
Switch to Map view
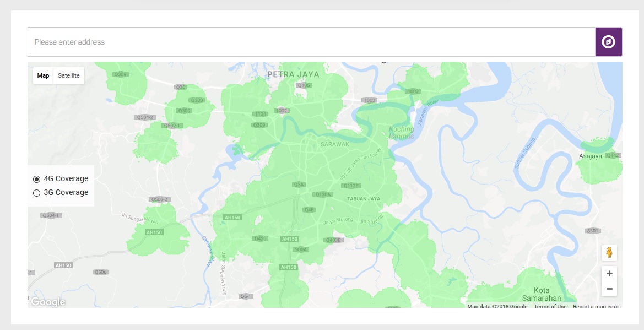coord(43,75)
